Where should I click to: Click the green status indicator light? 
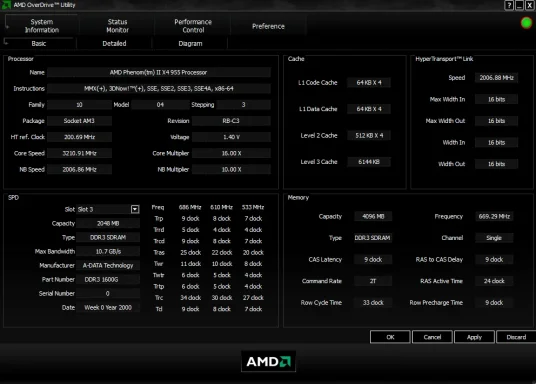click(526, 23)
